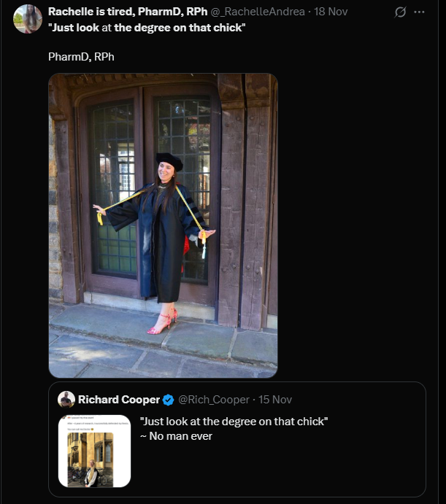This screenshot has width=446, height=504.
Task: Open the graduation photo in the tweet
Action: click(x=163, y=225)
